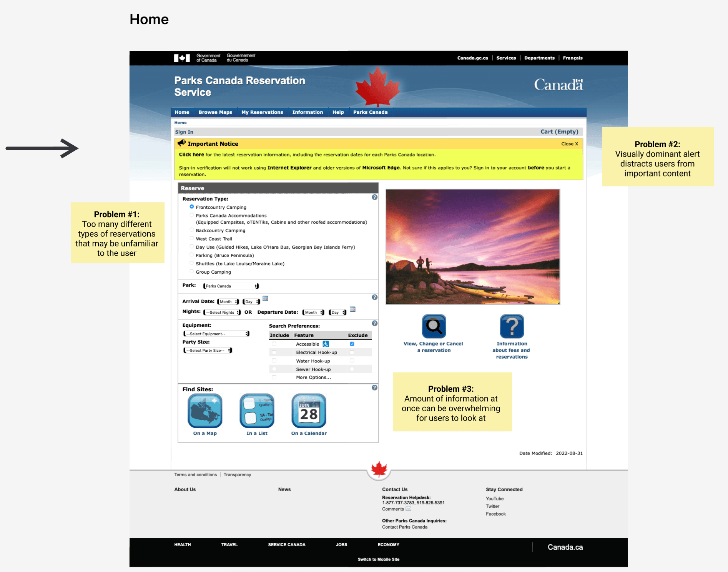Click the magnifier icon for viewing reservations
Image resolution: width=728 pixels, height=572 pixels.
click(434, 326)
